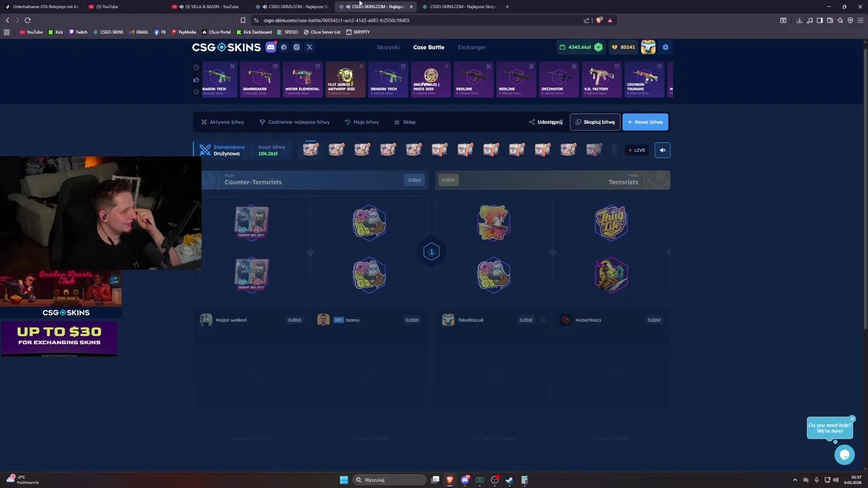Open the Case Battle tab
The height and width of the screenshot is (488, 868).
pos(429,47)
